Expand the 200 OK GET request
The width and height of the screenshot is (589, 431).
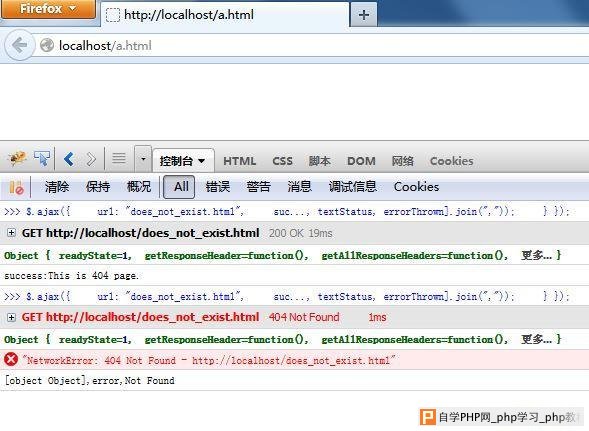[11, 233]
